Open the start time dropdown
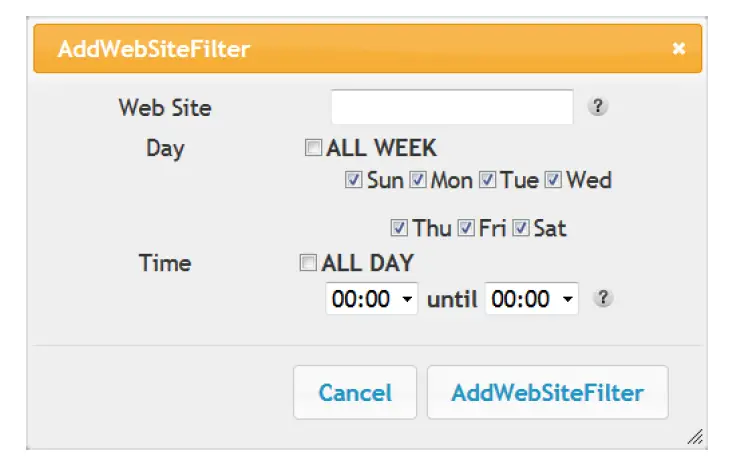Screen dimensions: 733x461 click(371, 299)
